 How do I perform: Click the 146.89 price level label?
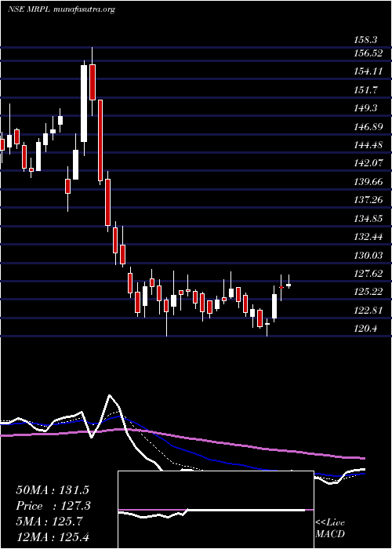click(x=368, y=126)
